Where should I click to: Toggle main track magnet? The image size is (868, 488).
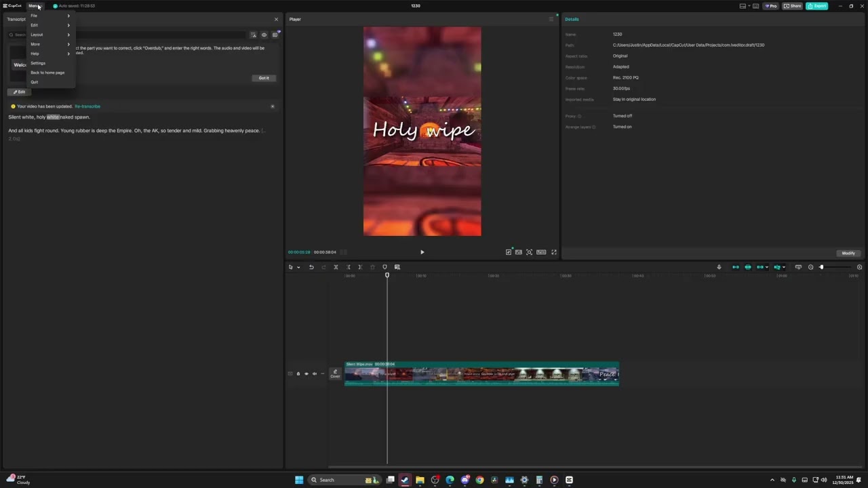click(735, 267)
